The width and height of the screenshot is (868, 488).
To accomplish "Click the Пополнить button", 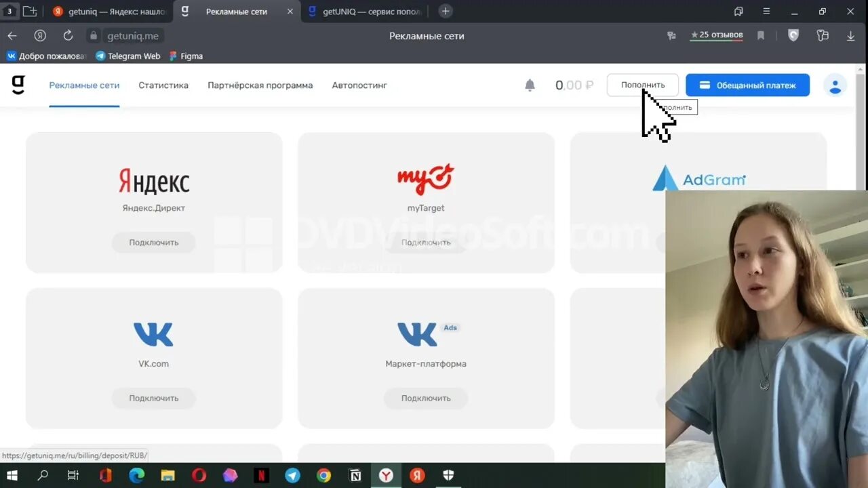I will tap(643, 85).
